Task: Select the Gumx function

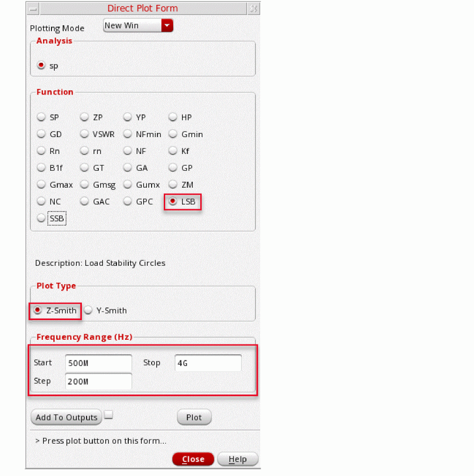Action: coord(127,184)
